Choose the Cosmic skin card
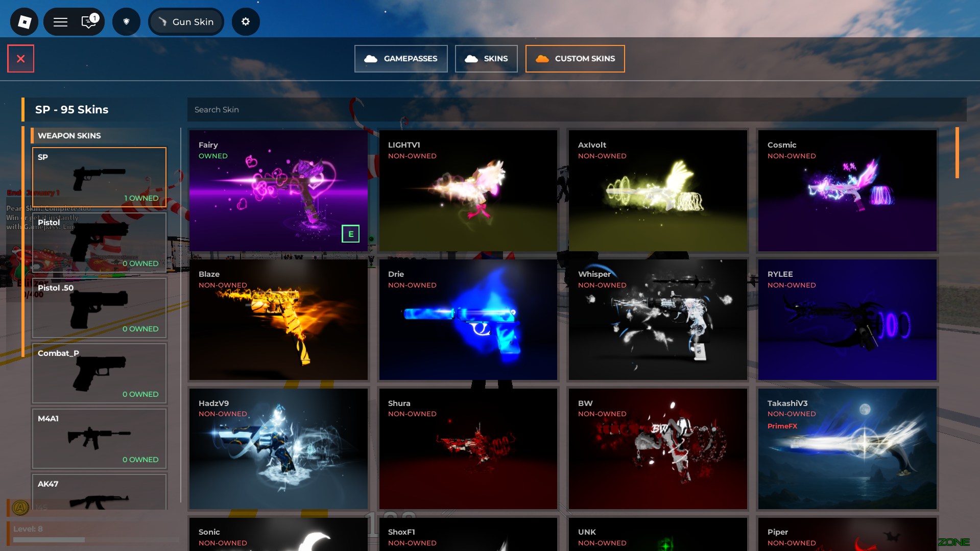 pyautogui.click(x=847, y=190)
